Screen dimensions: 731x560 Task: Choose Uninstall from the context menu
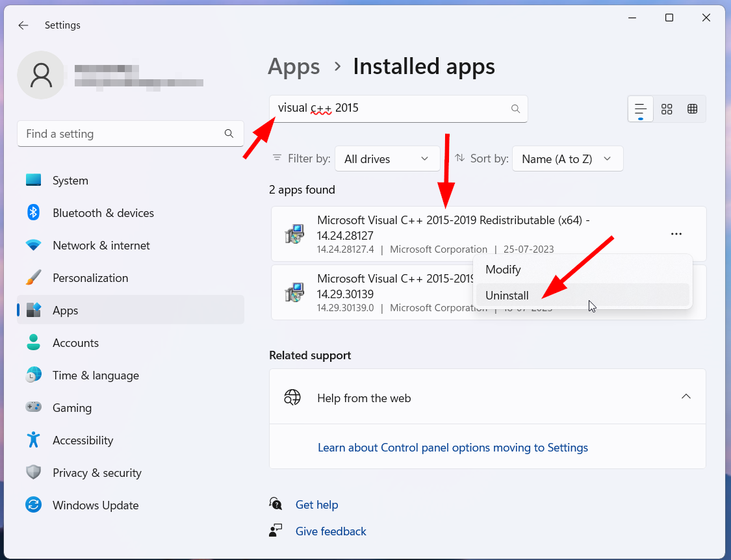[x=583, y=295]
